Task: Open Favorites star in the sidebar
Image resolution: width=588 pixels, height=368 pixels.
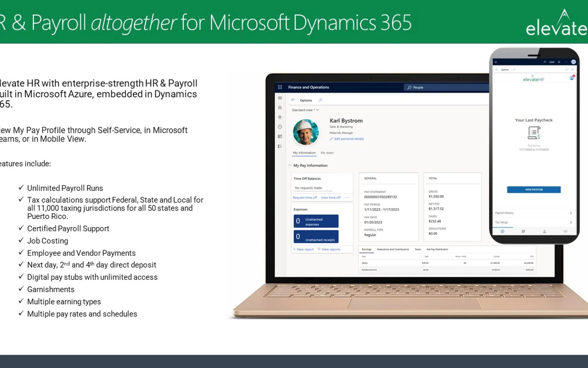Action: pos(280,117)
